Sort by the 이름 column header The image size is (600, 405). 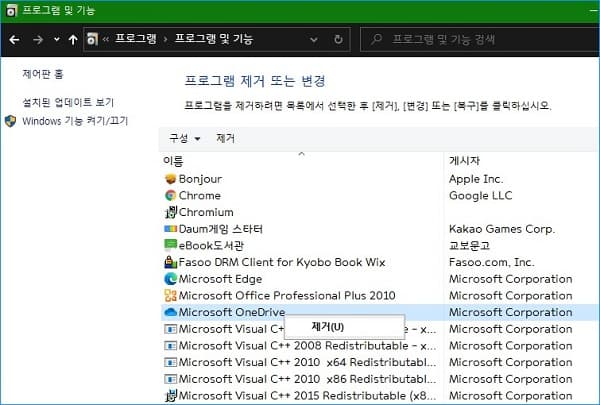click(x=173, y=161)
